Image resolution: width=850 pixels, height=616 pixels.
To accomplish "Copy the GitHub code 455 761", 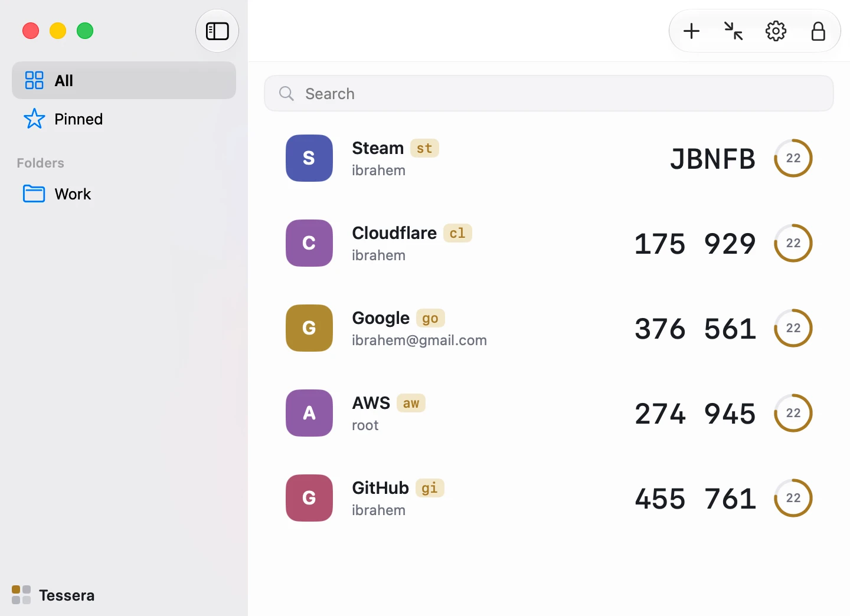I will 695,499.
